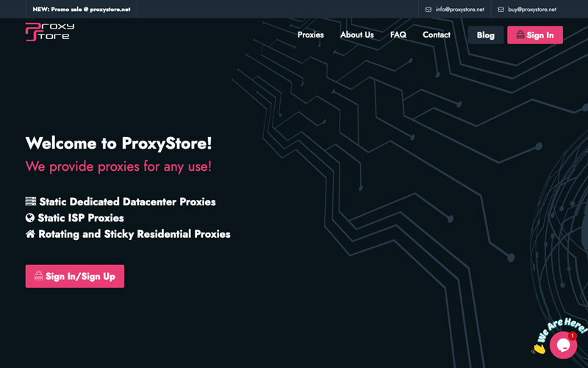This screenshot has width=588, height=368.
Task: Open the Blog page
Action: (x=486, y=35)
